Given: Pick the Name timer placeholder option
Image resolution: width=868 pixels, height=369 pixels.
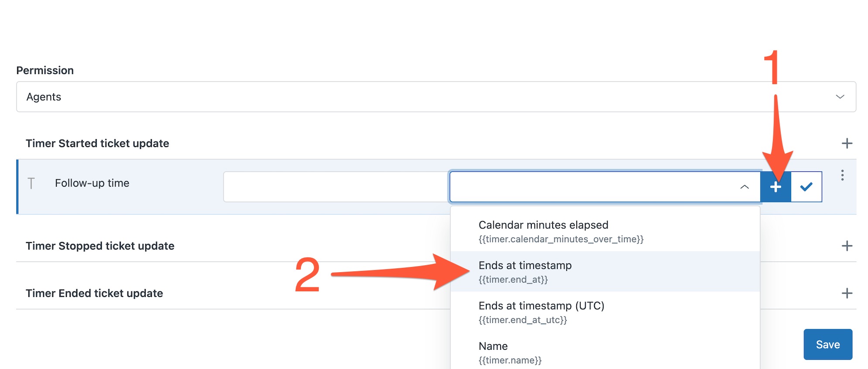Looking at the screenshot, I should click(x=605, y=352).
